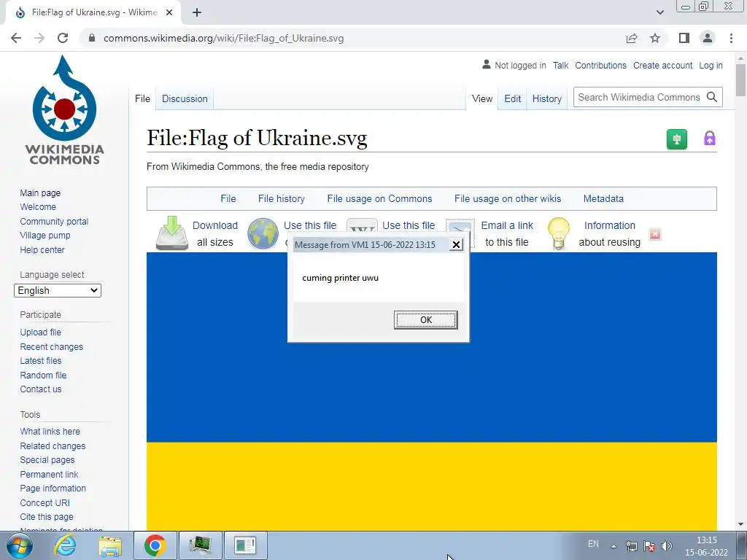Click the Chrome taskbar icon

tap(155, 545)
